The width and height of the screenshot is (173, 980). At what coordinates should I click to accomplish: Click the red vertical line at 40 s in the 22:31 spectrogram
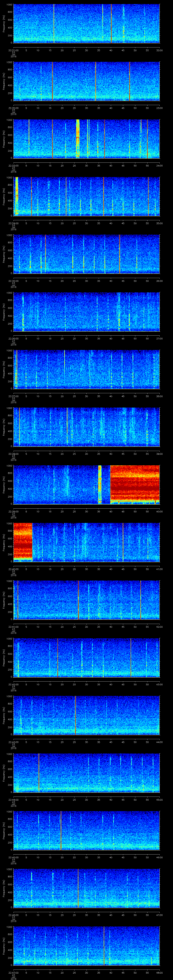click(x=111, y=24)
